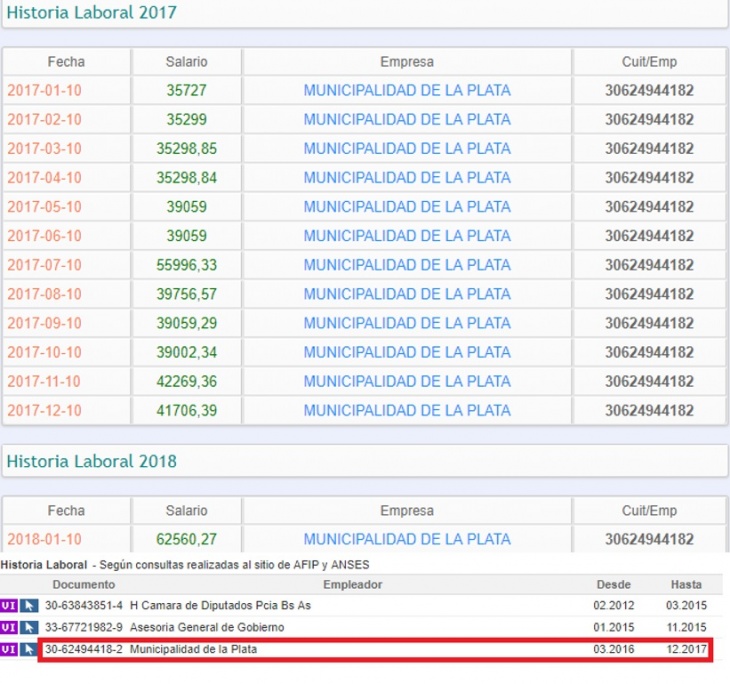Image resolution: width=730 pixels, height=684 pixels.
Task: Select date 2017-10-10
Action: click(x=44, y=352)
